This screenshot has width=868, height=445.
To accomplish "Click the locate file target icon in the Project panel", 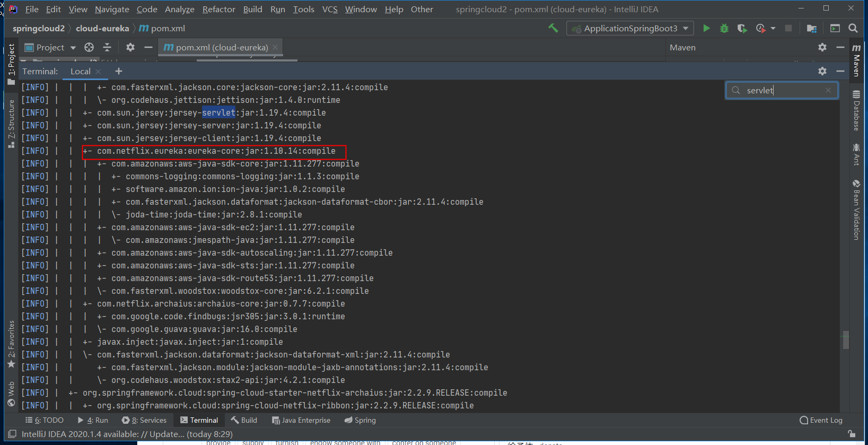I will (x=89, y=47).
